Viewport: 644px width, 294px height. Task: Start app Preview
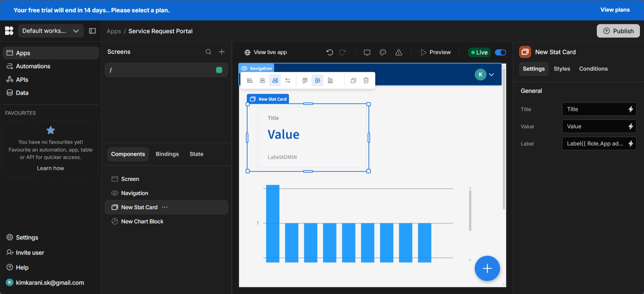tap(436, 52)
